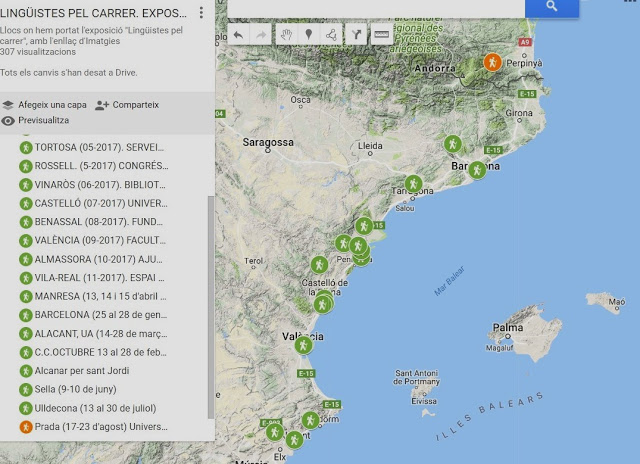Viewport: 640px width, 464px height.
Task: Select the C.C.OCTUBRE list entry
Action: coord(100,352)
